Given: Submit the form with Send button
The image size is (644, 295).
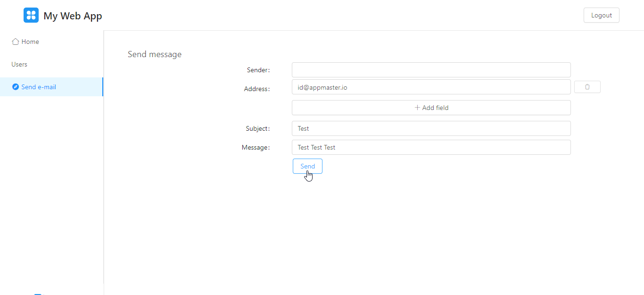Looking at the screenshot, I should tap(307, 166).
